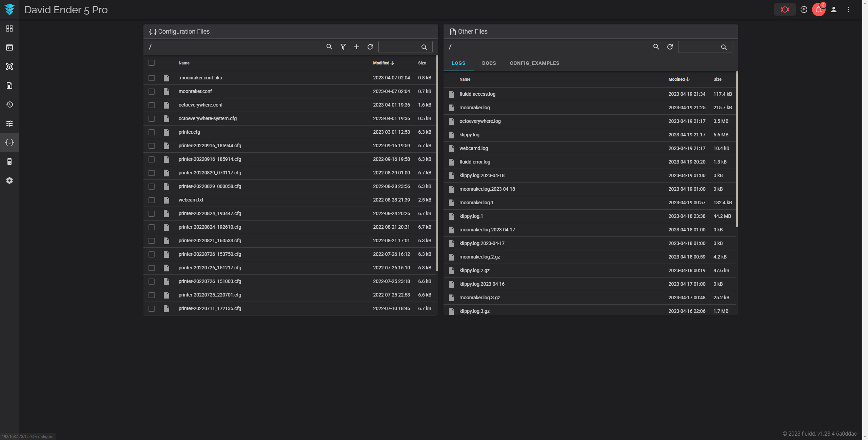Click filter icon in Configuration Files
Image resolution: width=868 pixels, height=440 pixels.
pos(343,47)
